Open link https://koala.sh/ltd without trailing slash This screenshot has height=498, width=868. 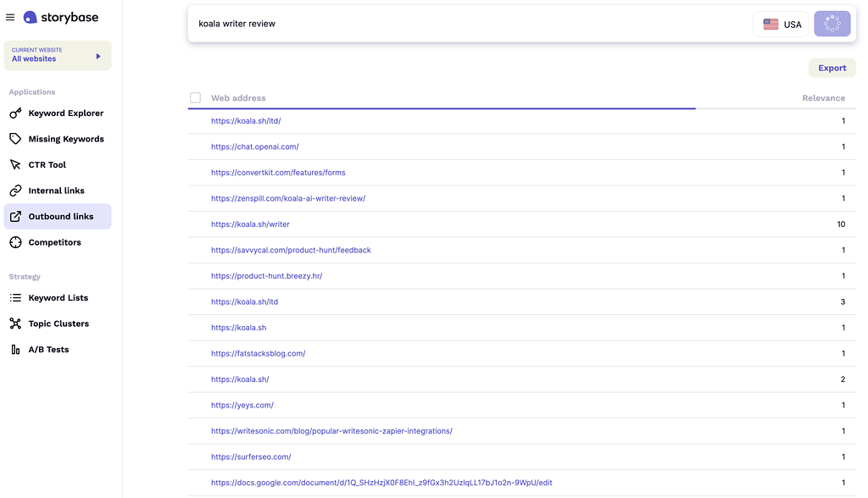tap(244, 302)
